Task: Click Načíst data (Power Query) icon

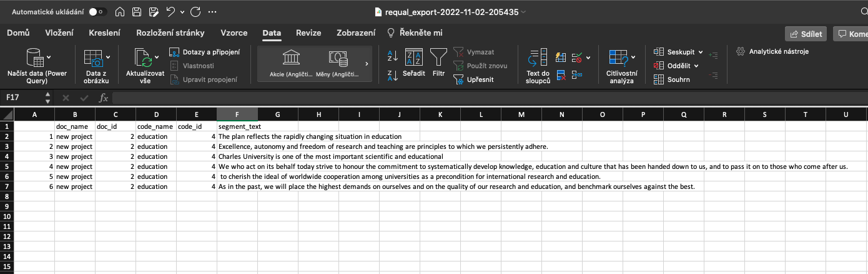Action: click(x=34, y=58)
